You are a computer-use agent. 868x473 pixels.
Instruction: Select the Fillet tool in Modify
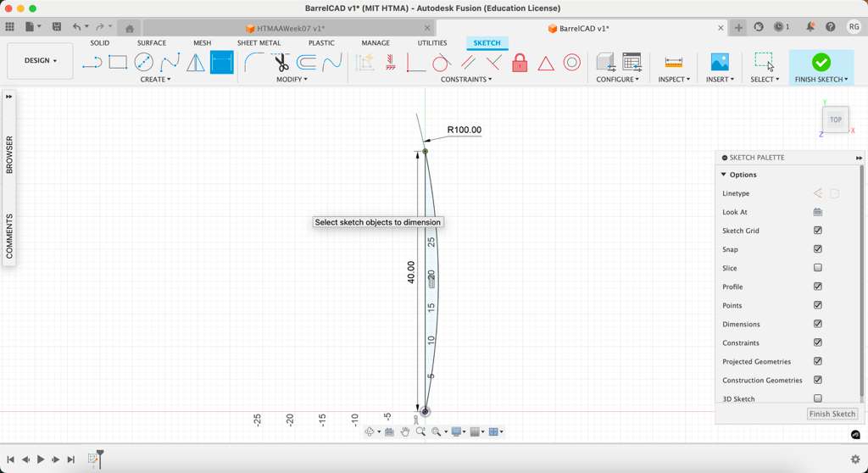[x=253, y=63]
